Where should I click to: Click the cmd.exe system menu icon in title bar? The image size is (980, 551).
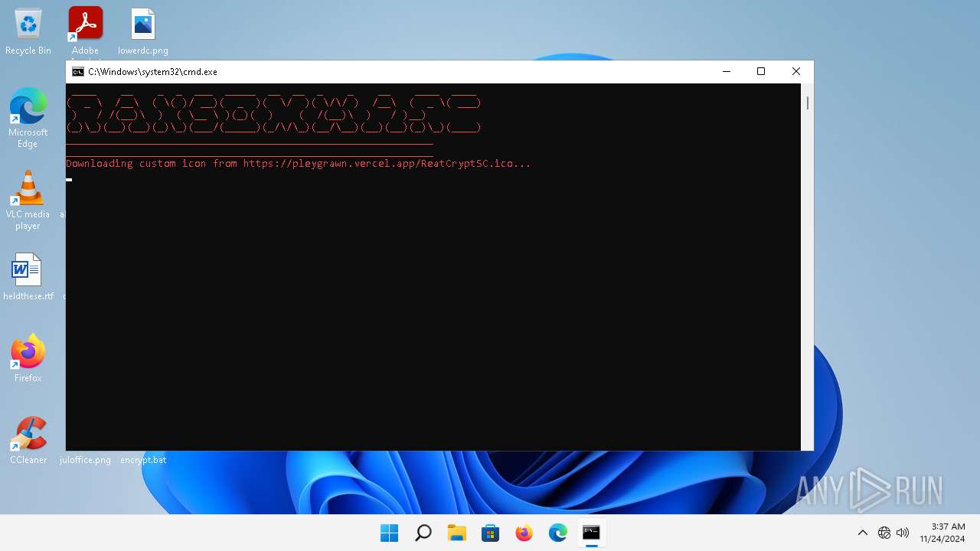pyautogui.click(x=78, y=71)
